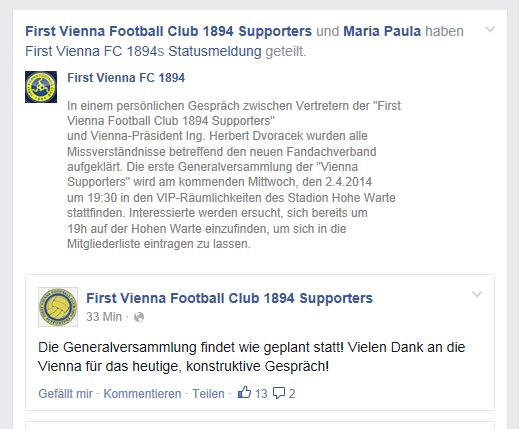
Task: Open First Vienna FC 1894 author name link
Action: tap(126, 78)
